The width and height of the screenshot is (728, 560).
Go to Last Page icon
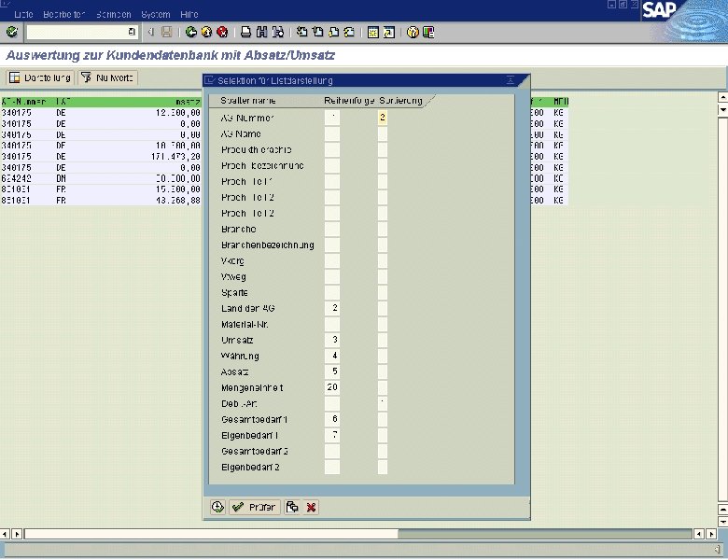click(349, 32)
